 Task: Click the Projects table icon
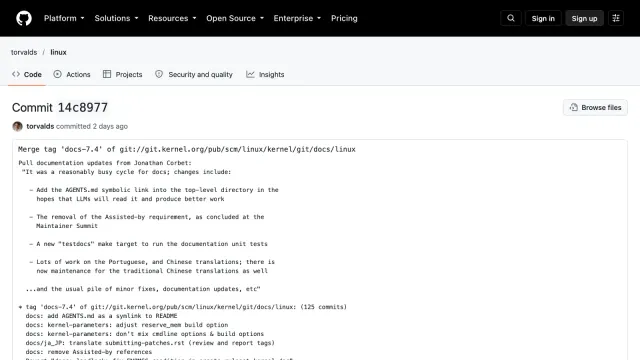107,74
